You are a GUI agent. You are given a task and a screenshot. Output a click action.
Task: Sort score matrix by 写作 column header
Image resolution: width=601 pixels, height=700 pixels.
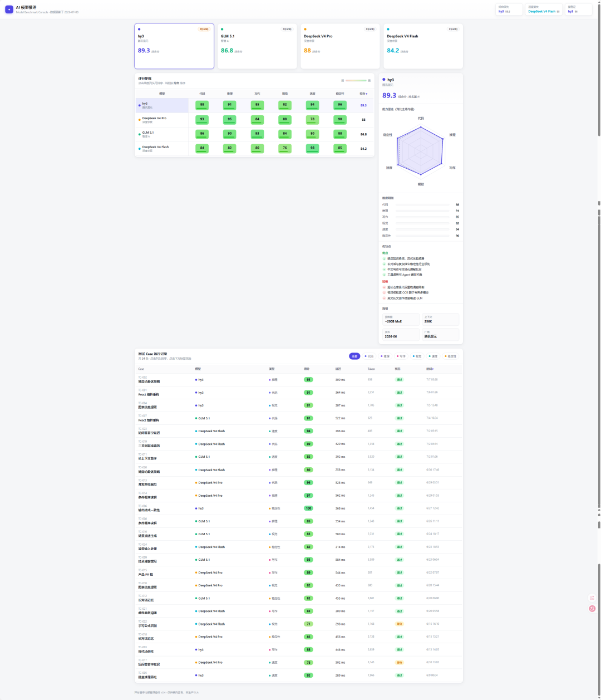click(x=257, y=94)
